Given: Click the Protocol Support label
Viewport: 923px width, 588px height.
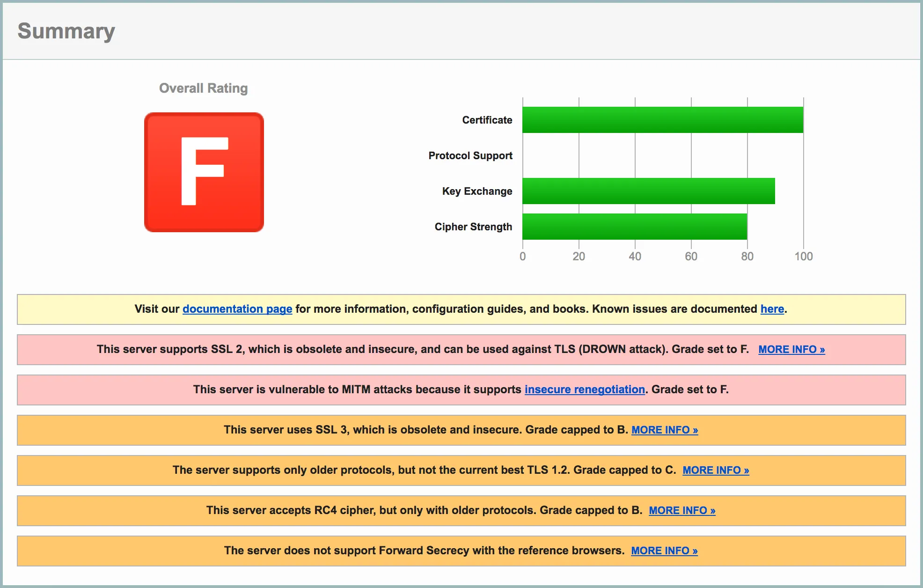Looking at the screenshot, I should tap(470, 155).
